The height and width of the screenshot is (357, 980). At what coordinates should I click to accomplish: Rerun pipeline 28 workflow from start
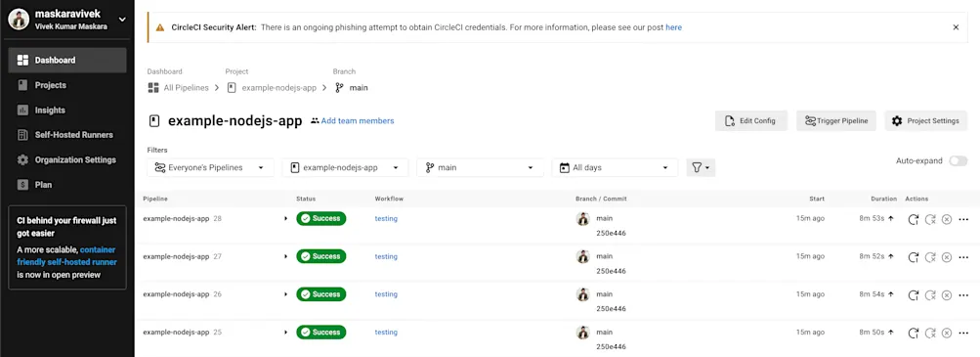pyautogui.click(x=914, y=219)
